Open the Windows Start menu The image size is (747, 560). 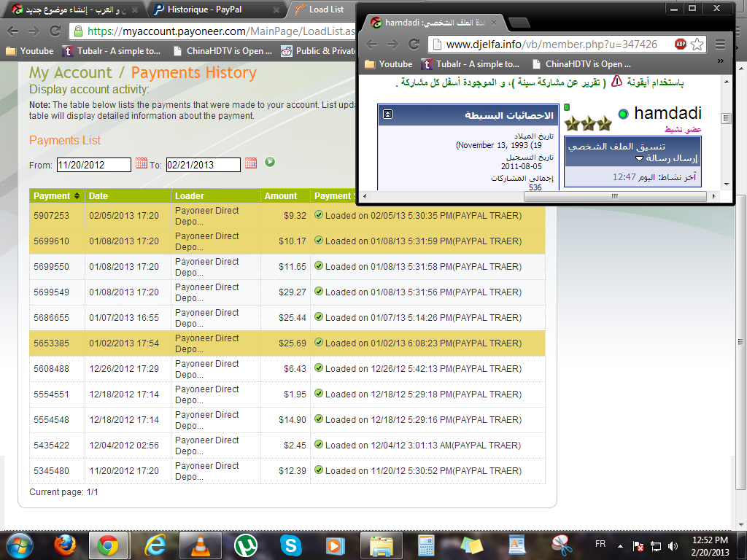point(19,545)
